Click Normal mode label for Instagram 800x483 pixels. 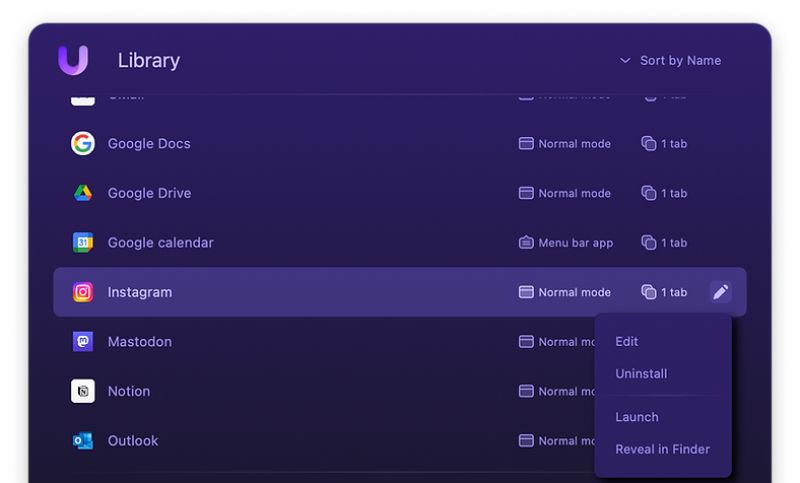pyautogui.click(x=574, y=292)
